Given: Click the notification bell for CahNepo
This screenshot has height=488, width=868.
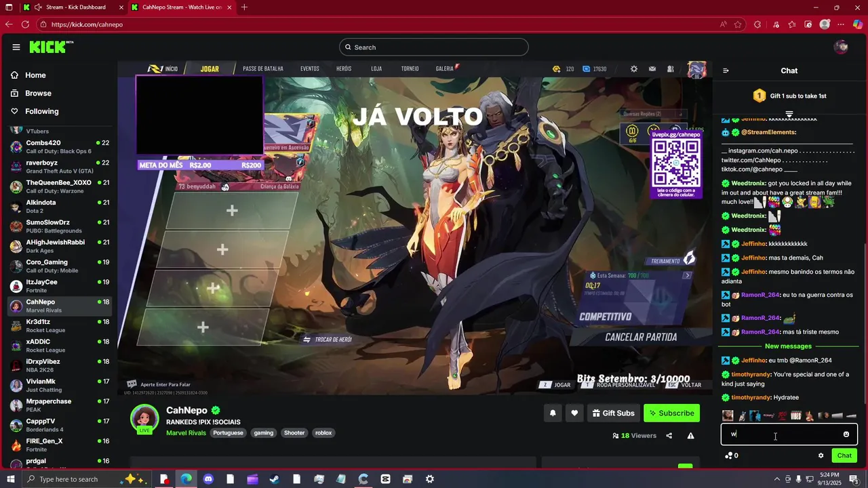Looking at the screenshot, I should (x=553, y=413).
